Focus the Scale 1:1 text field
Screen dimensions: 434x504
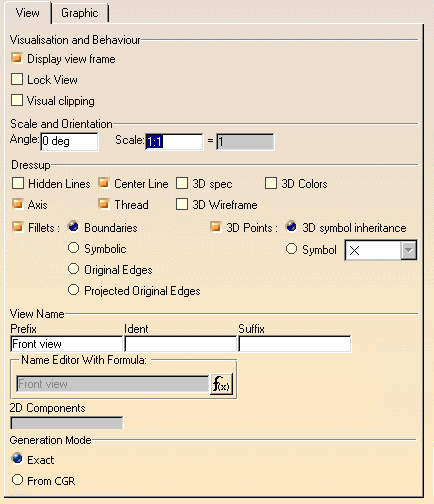[174, 142]
